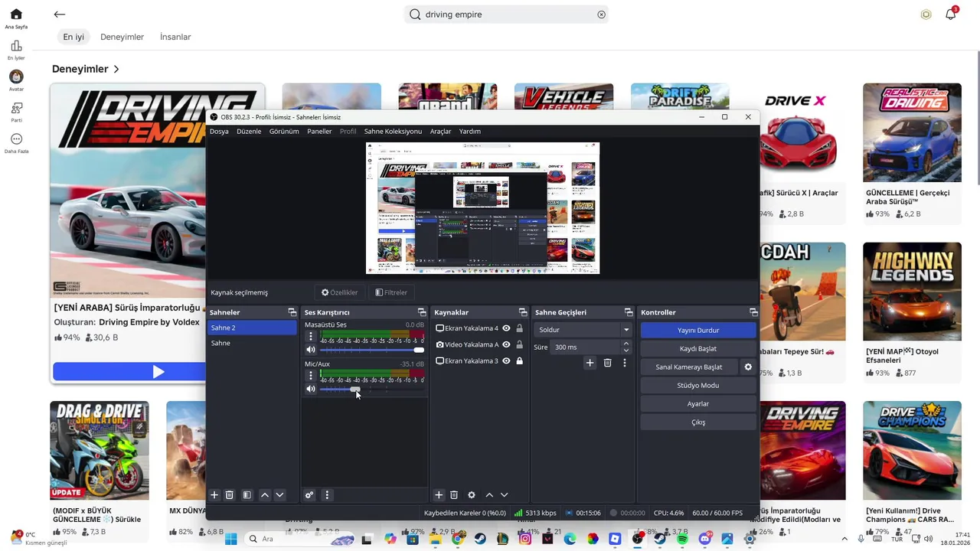Add a new scene in Sahneler panel
Viewport: 980px width, 551px height.
tap(214, 495)
